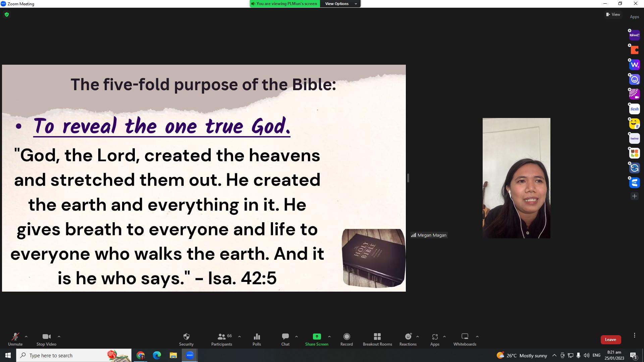Open the notification center icon
Viewport: 644px width, 362px height.
pos(633,355)
